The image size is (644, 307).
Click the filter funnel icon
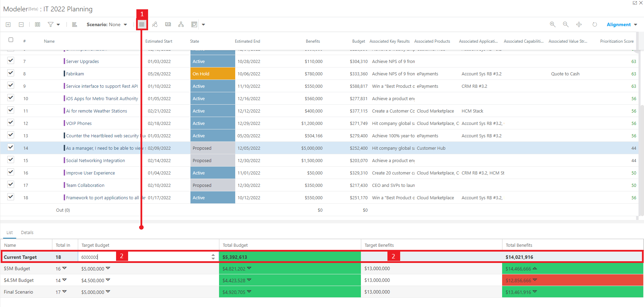(x=51, y=24)
